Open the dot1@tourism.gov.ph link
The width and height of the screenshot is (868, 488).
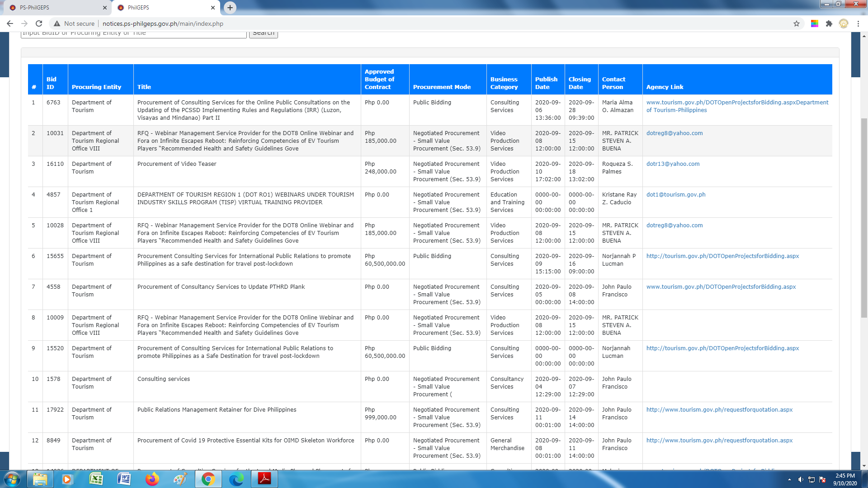click(676, 194)
